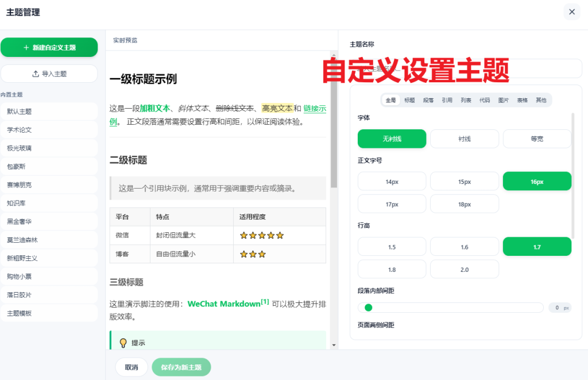Click the 段落内部间距 slider handle
Image resolution: width=588 pixels, height=380 pixels.
368,308
